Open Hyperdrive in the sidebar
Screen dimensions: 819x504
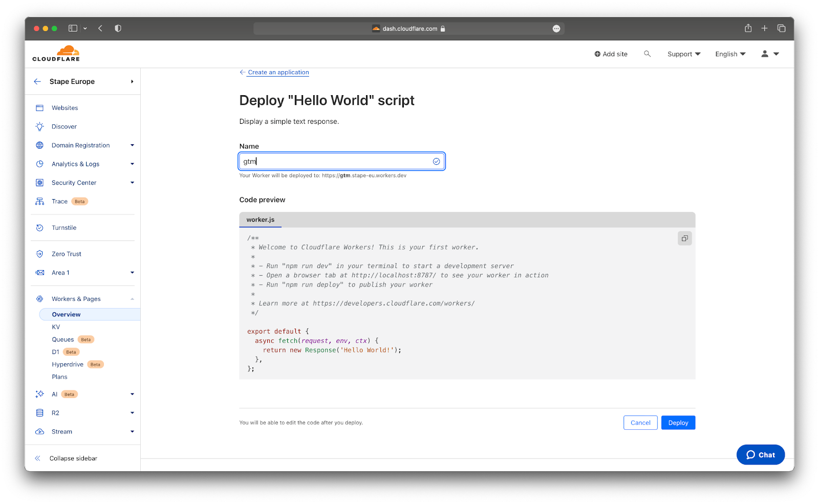68,364
